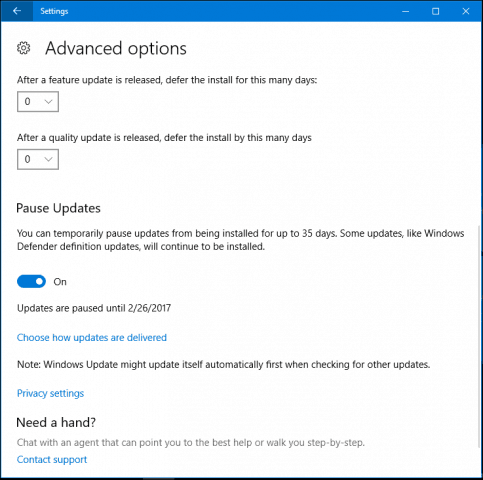Minimize the Settings window
The width and height of the screenshot is (483, 480).
(405, 11)
